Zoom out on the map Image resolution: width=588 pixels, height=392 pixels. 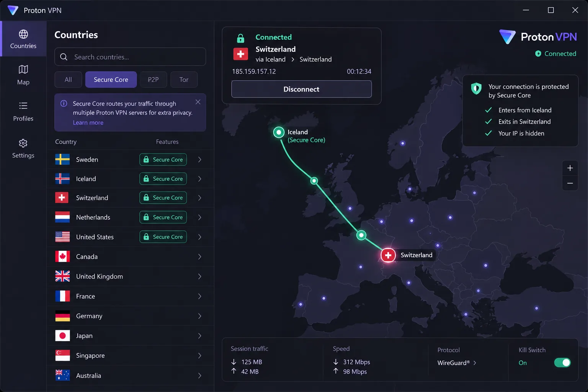(570, 183)
